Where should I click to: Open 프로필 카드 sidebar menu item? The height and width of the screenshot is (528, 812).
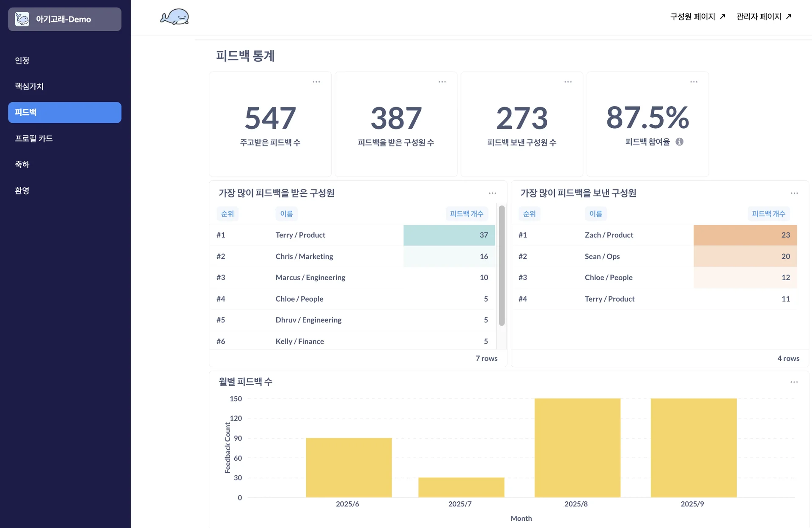(34, 138)
